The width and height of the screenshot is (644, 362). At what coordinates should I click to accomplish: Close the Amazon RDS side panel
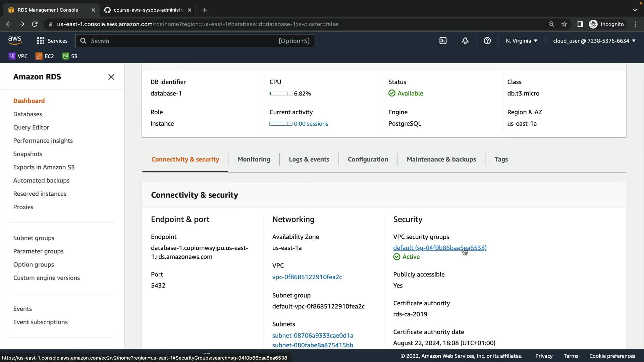click(x=111, y=77)
